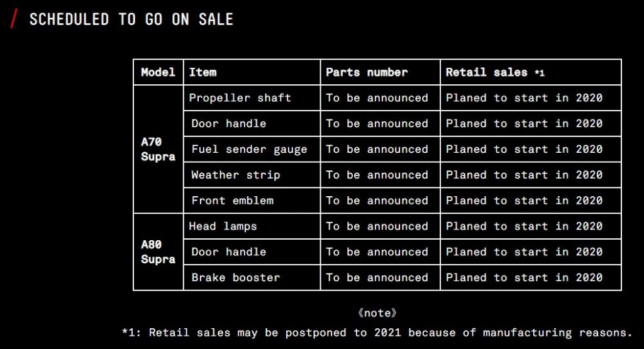Viewport: 644px width, 349px height.
Task: Click Propeller shaft's parts number cell
Action: 377,97
